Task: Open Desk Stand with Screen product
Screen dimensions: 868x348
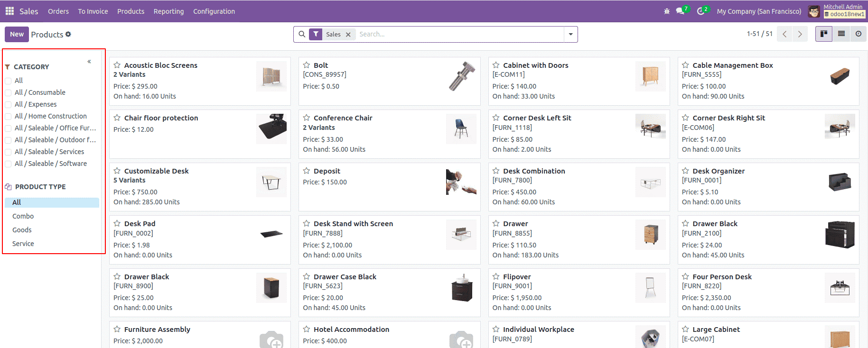Action: click(x=389, y=240)
